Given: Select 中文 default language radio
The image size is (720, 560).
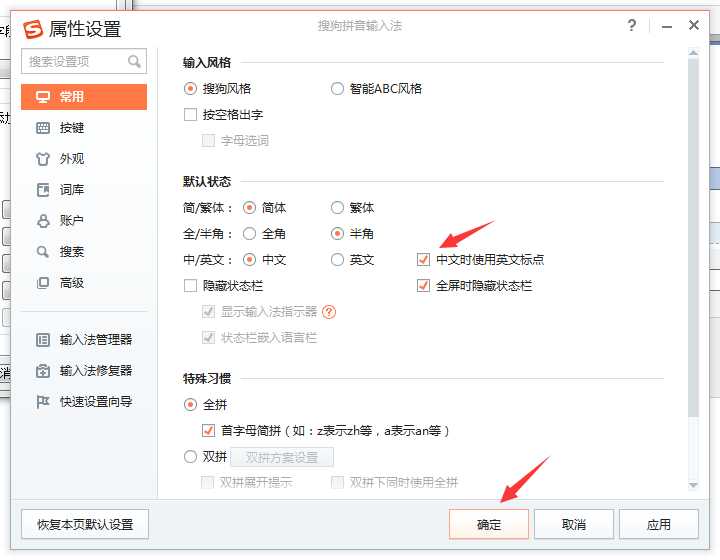Looking at the screenshot, I should coord(249,260).
